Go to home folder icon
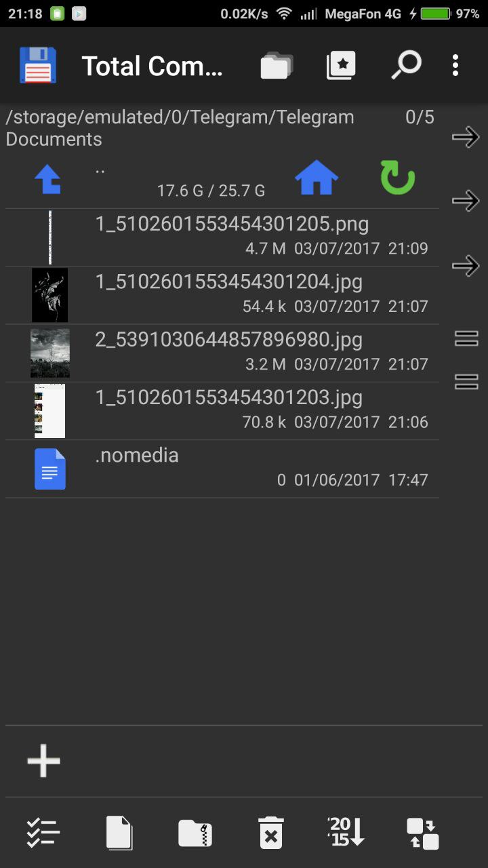Viewport: 488px width, 868px height. (317, 180)
